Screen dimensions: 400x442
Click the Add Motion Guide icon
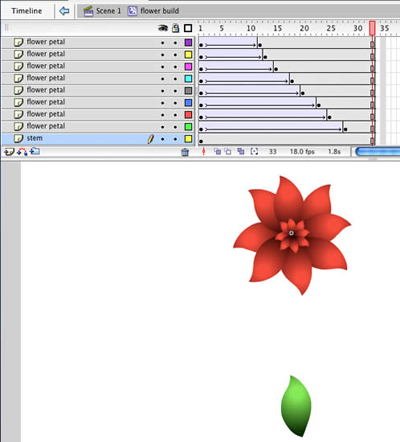tap(22, 152)
